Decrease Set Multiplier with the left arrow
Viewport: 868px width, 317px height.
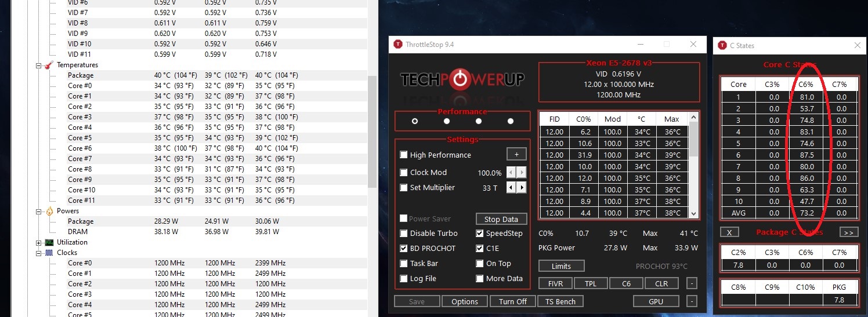click(x=512, y=187)
